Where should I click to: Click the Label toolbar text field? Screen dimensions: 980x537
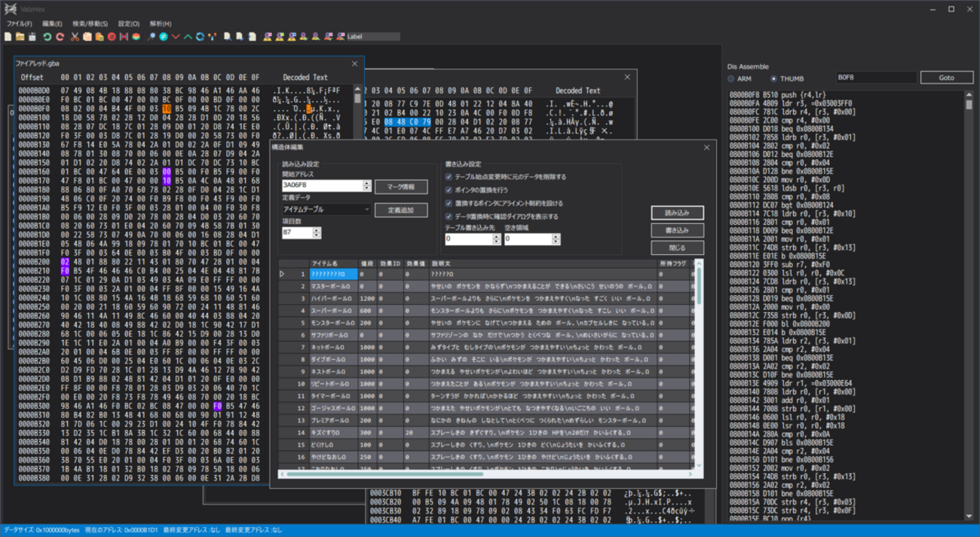click(373, 36)
